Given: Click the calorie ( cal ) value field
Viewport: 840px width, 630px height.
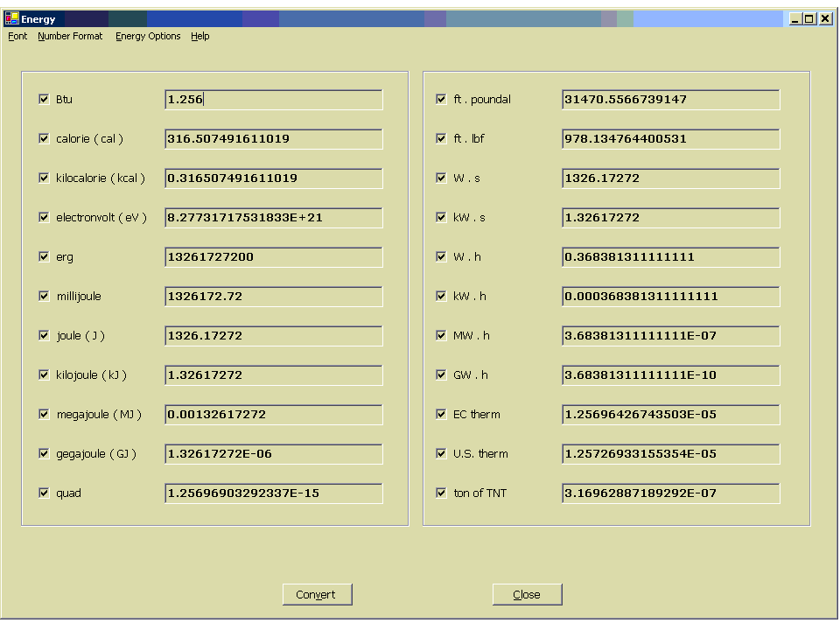Looking at the screenshot, I should (x=273, y=139).
